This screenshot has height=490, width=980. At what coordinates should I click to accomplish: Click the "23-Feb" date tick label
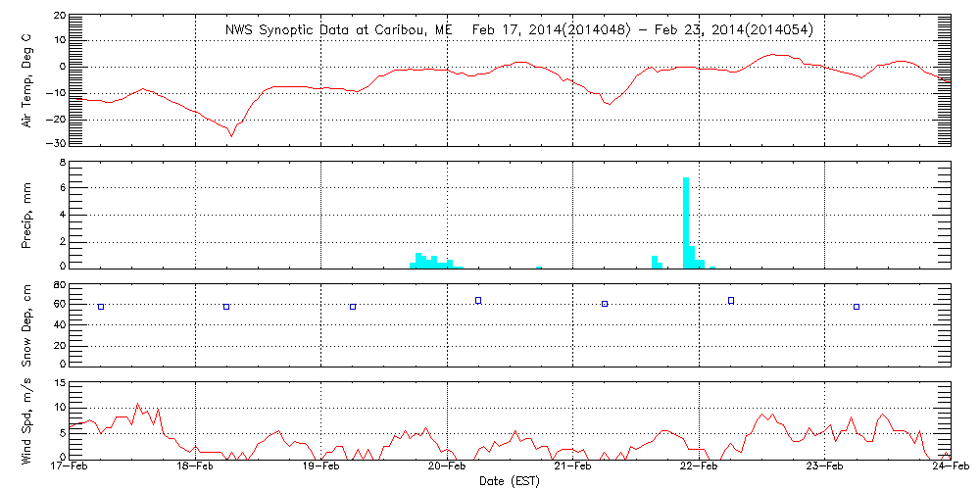point(825,468)
